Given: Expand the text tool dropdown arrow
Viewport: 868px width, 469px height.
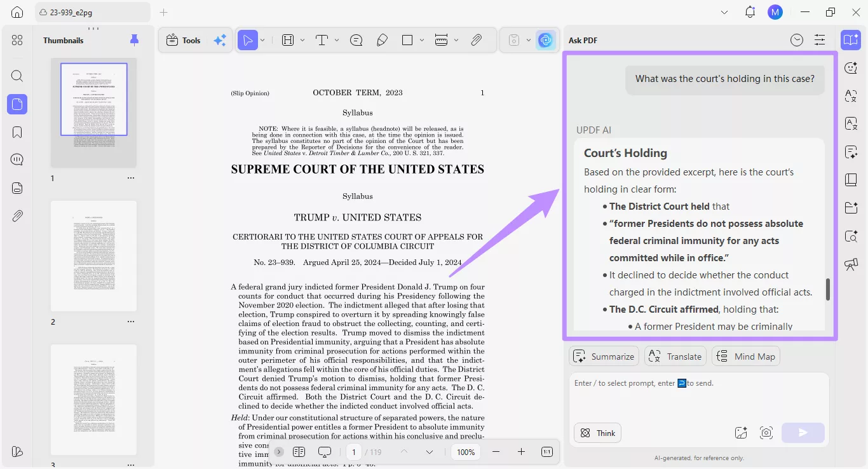Looking at the screenshot, I should (x=337, y=40).
